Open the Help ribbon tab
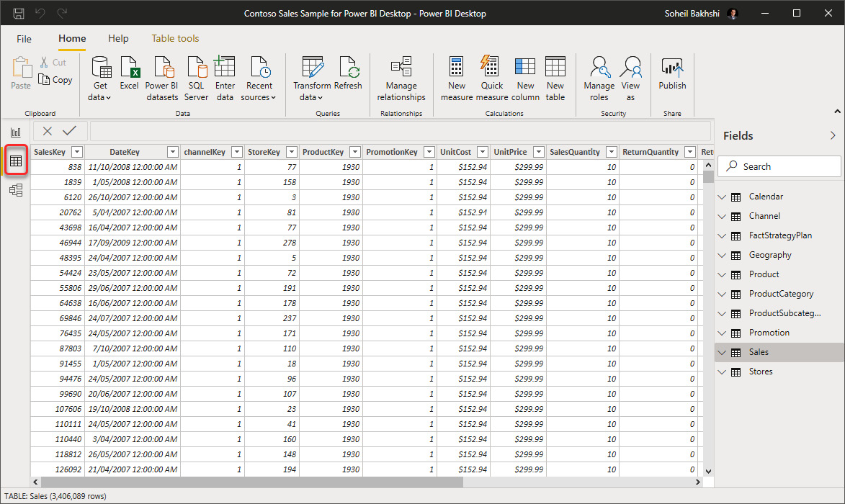The image size is (845, 504). coord(118,39)
